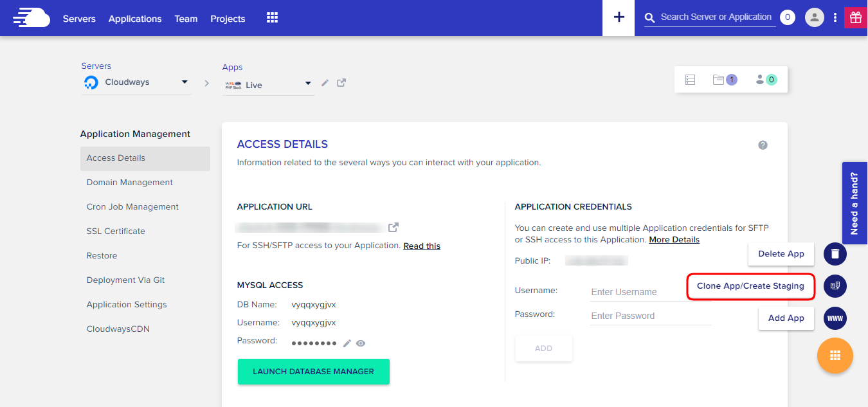This screenshot has width=868, height=407.
Task: Expand the Cloudways servers dropdown
Action: pyautogui.click(x=184, y=82)
